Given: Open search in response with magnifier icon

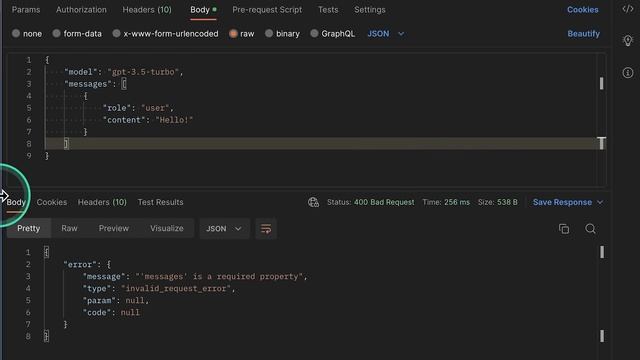Looking at the screenshot, I should (590, 229).
